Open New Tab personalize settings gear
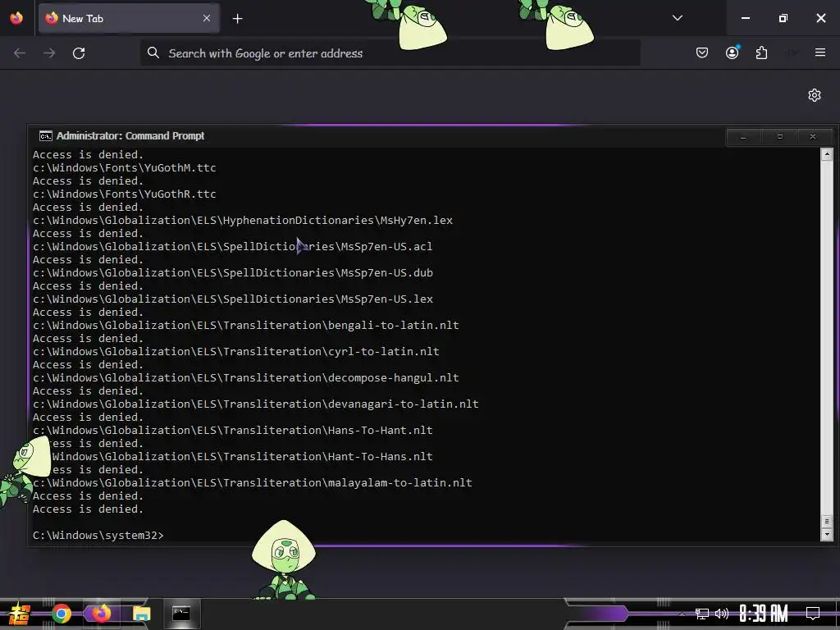840x630 pixels. tap(815, 95)
